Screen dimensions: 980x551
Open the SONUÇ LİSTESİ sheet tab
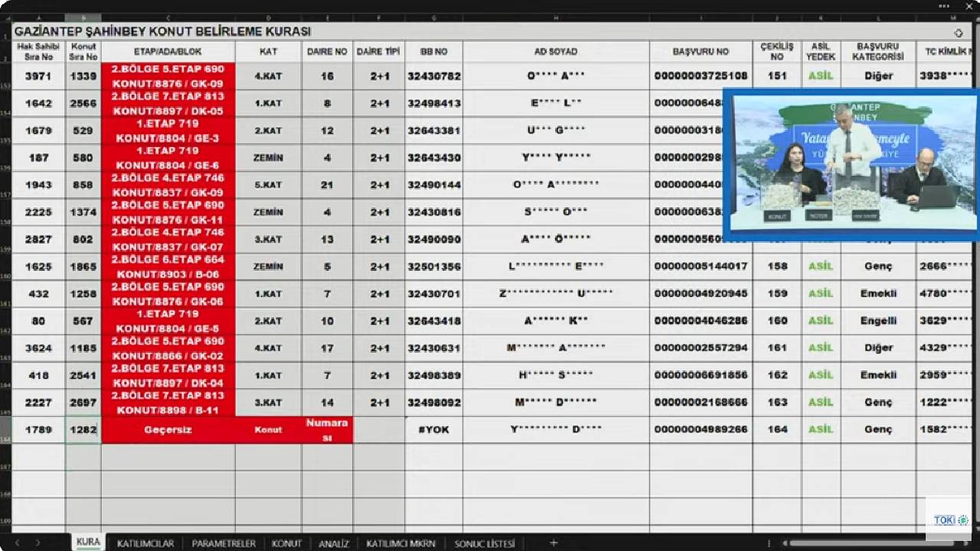485,543
